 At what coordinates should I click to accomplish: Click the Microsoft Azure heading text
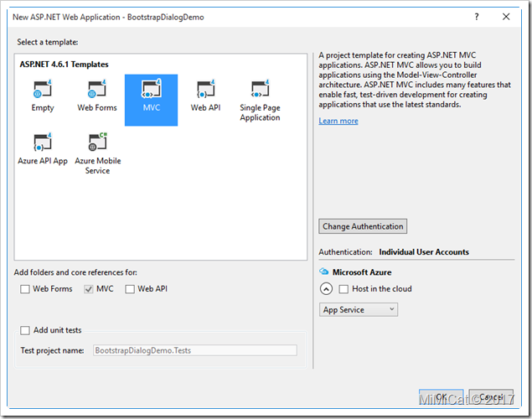[362, 272]
